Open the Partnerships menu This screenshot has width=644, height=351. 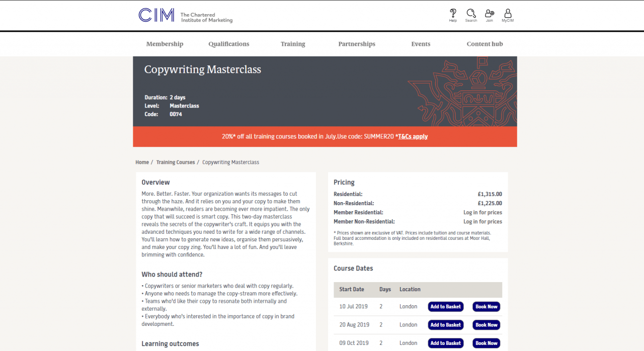[357, 44]
